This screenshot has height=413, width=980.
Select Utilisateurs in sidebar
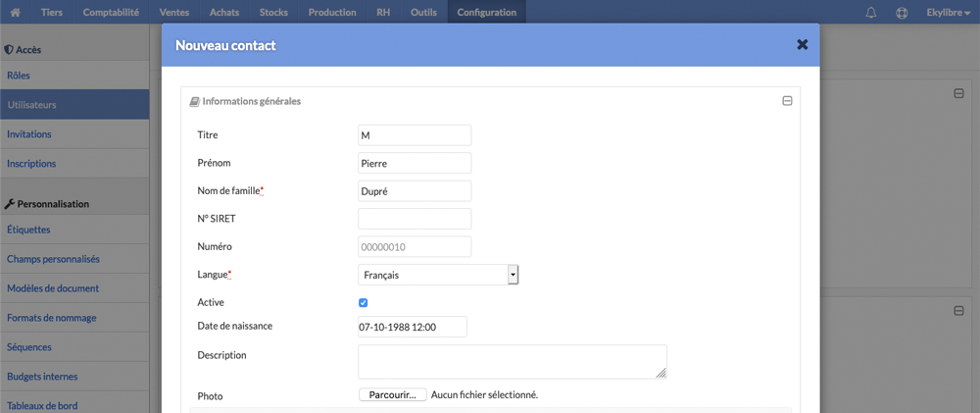[x=74, y=105]
